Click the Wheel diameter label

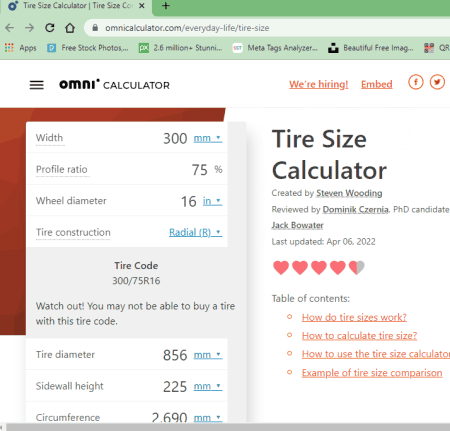point(71,201)
